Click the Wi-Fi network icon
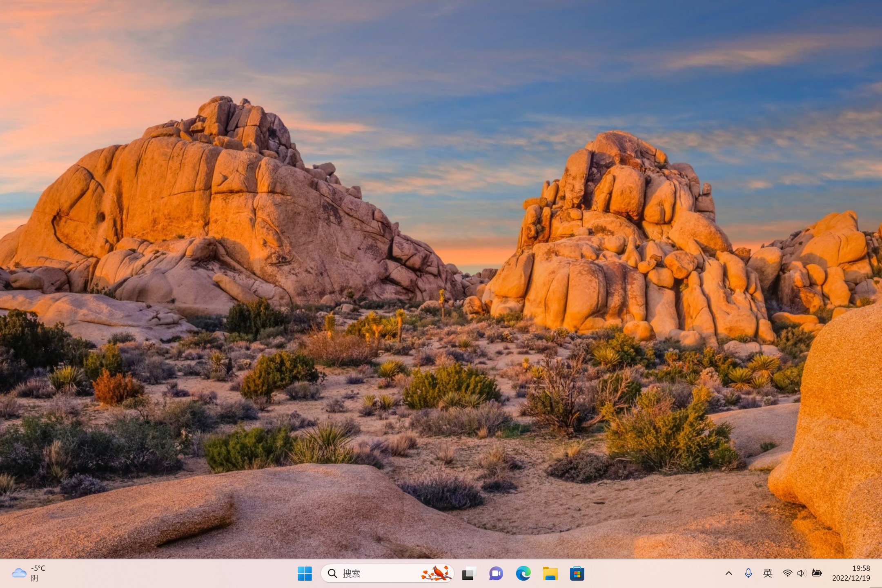Viewport: 882px width, 588px height. pyautogui.click(x=787, y=573)
